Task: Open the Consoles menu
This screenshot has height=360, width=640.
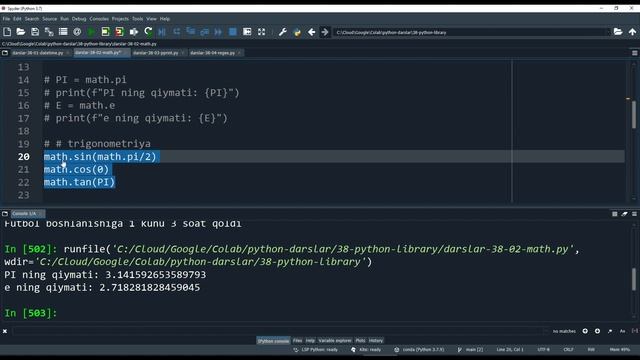Action: coord(99,19)
